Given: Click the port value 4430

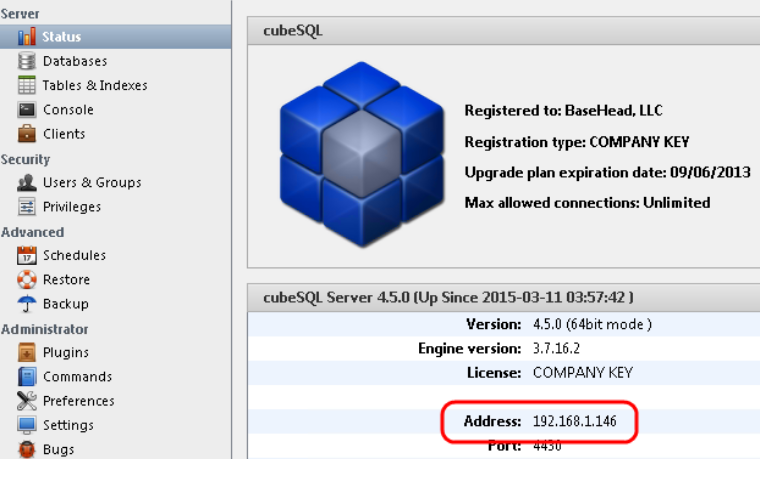Looking at the screenshot, I should pos(547,446).
